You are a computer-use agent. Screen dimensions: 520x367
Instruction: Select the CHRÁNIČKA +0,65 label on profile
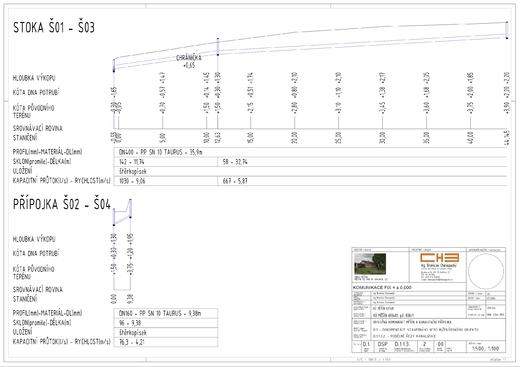click(x=189, y=61)
